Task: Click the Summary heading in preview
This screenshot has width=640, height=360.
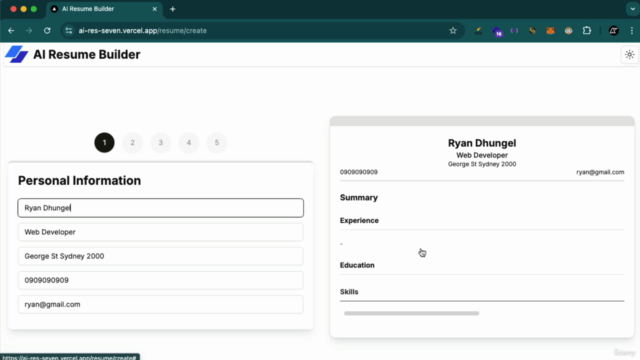Action: (x=359, y=198)
